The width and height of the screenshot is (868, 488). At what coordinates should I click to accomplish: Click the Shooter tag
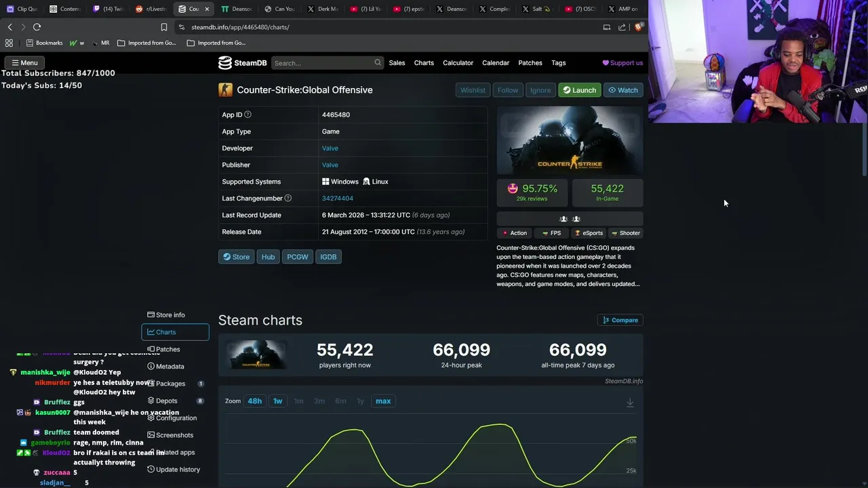tap(625, 233)
